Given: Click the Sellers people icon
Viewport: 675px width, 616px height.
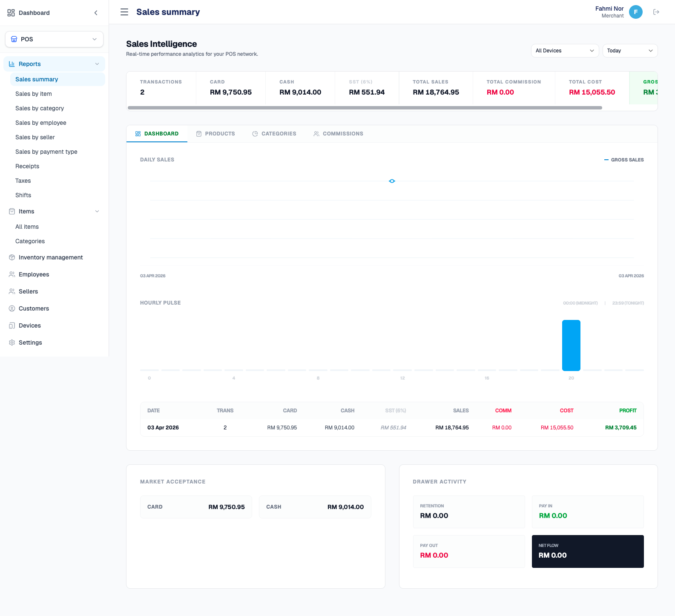Looking at the screenshot, I should (12, 291).
